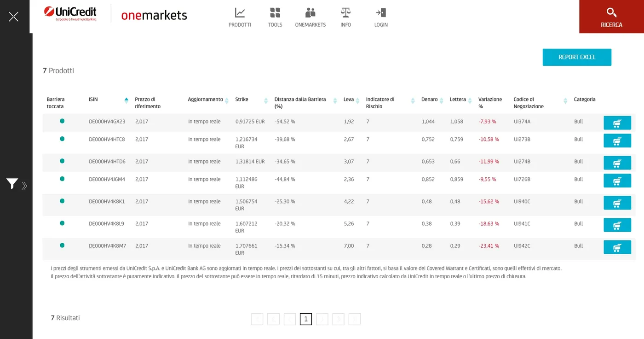The height and width of the screenshot is (339, 644).
Task: Open ISIN DE000HV4HTD6
Action: click(x=107, y=162)
